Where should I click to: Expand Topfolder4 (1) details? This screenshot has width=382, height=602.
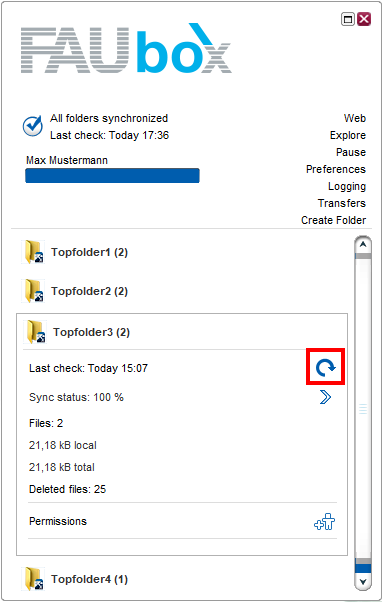click(89, 579)
